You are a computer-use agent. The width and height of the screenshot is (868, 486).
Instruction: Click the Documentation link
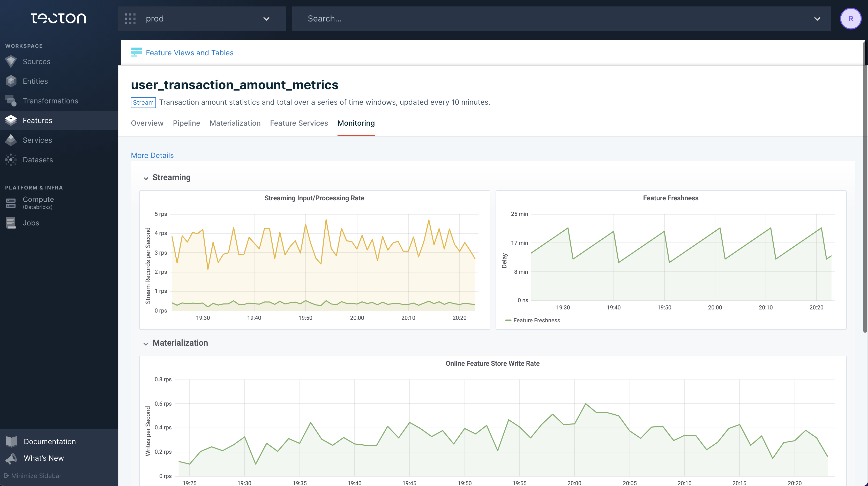pyautogui.click(x=49, y=441)
